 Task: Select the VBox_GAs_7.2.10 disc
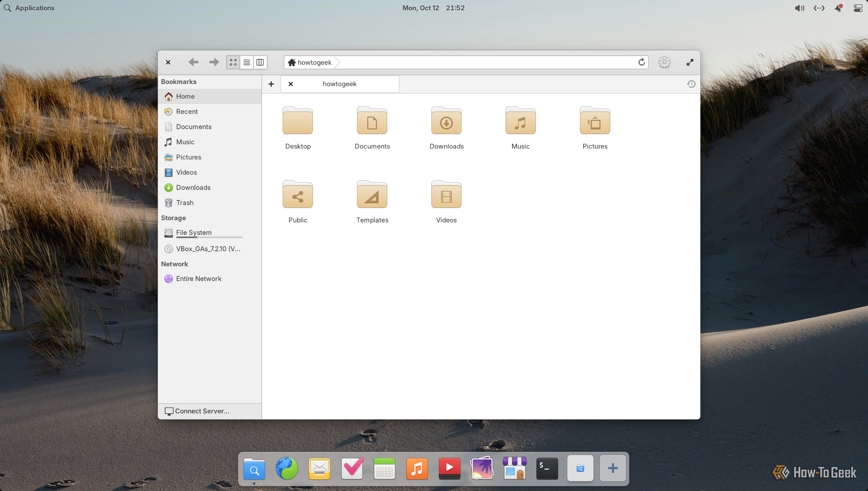coord(210,249)
